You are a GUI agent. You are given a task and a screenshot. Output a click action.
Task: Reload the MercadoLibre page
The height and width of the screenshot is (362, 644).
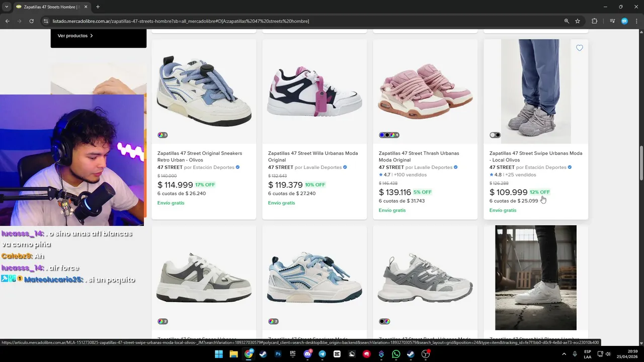point(31,21)
